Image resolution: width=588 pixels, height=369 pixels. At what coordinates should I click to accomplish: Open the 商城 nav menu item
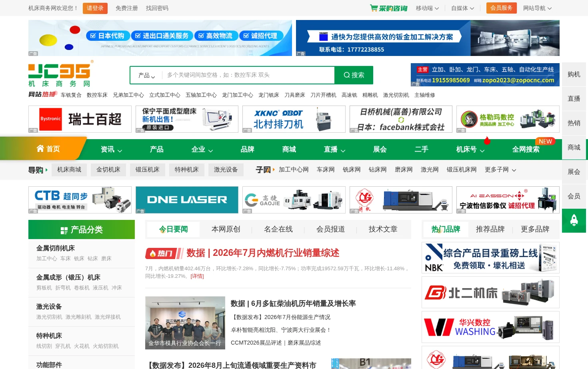(x=289, y=150)
